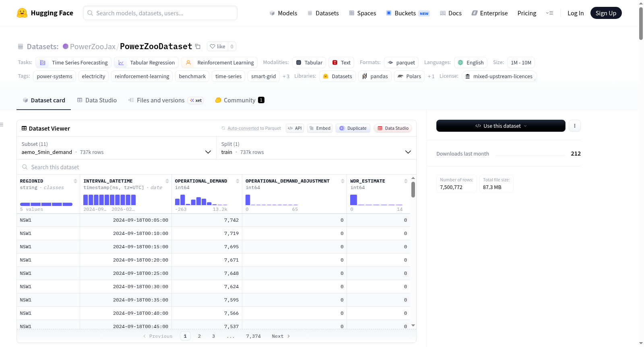The width and height of the screenshot is (644, 347).
Task: Go to page 2 of the dataset rows
Action: coord(199,336)
